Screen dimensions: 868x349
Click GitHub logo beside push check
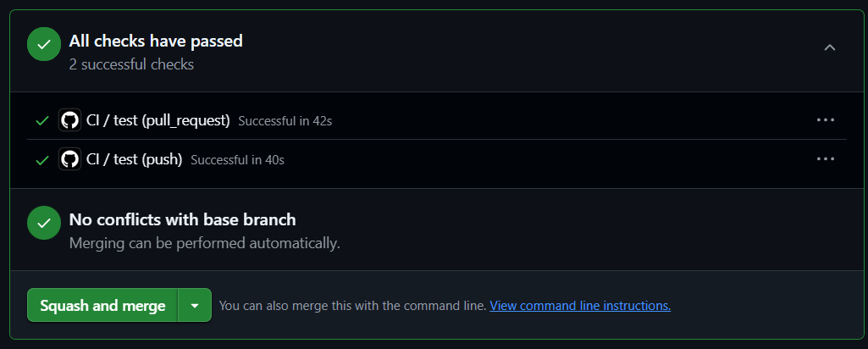click(70, 159)
